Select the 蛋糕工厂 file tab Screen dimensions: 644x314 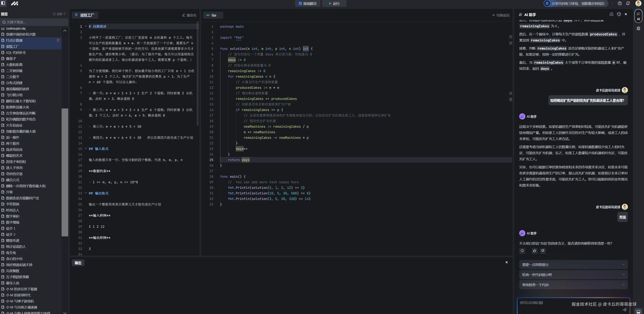[x=85, y=15]
